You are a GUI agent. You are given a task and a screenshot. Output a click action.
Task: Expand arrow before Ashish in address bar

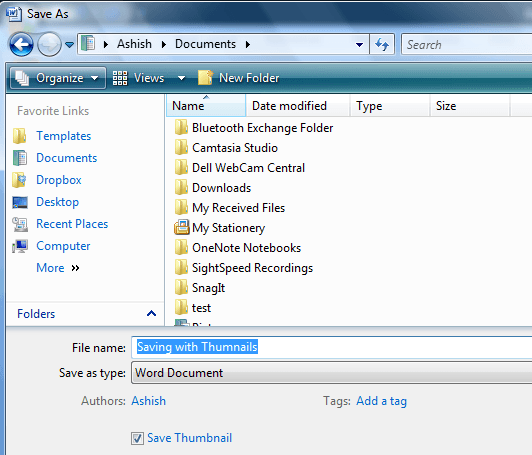(106, 44)
